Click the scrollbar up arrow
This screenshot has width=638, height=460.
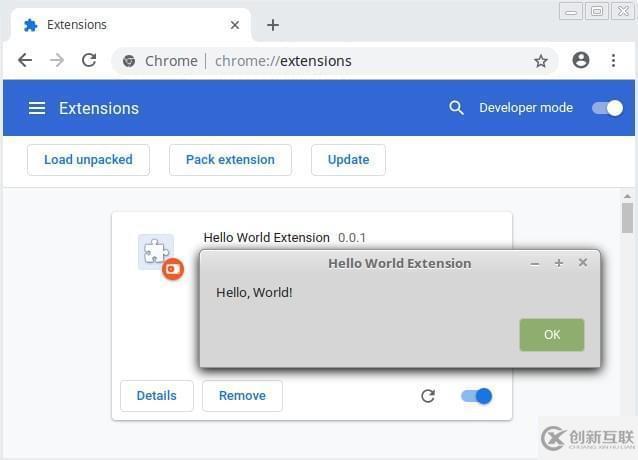(x=627, y=196)
